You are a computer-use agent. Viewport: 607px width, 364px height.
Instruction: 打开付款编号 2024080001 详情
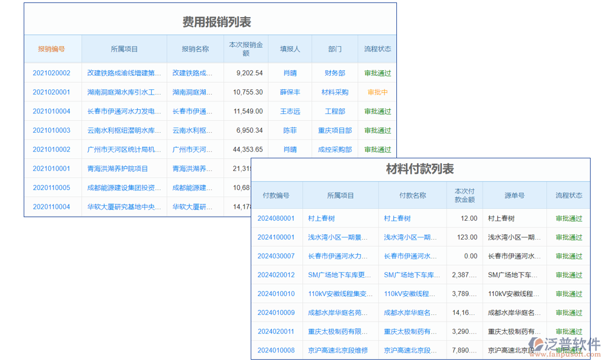click(277, 218)
